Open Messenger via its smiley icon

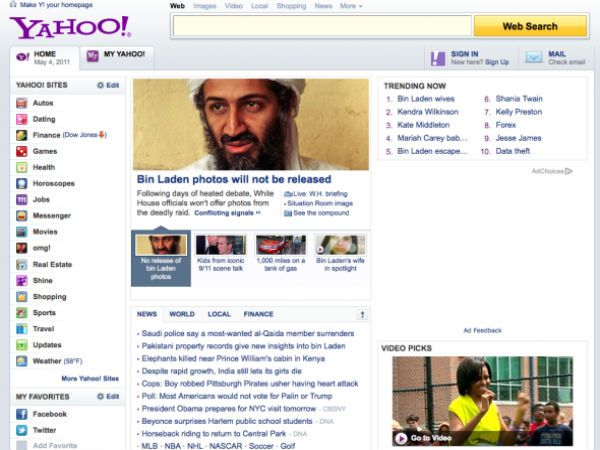[x=22, y=215]
